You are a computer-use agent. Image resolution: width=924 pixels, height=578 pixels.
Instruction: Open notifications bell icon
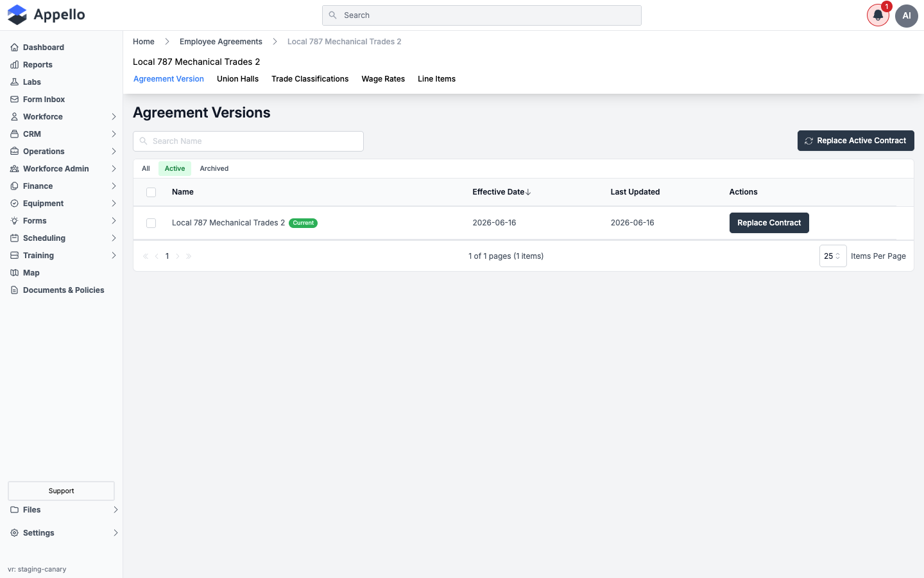pos(878,15)
